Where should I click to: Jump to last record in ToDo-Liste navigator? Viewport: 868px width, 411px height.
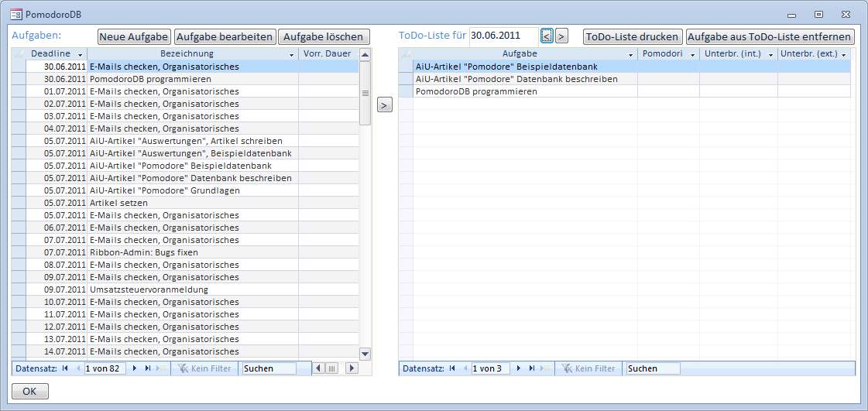[531, 368]
